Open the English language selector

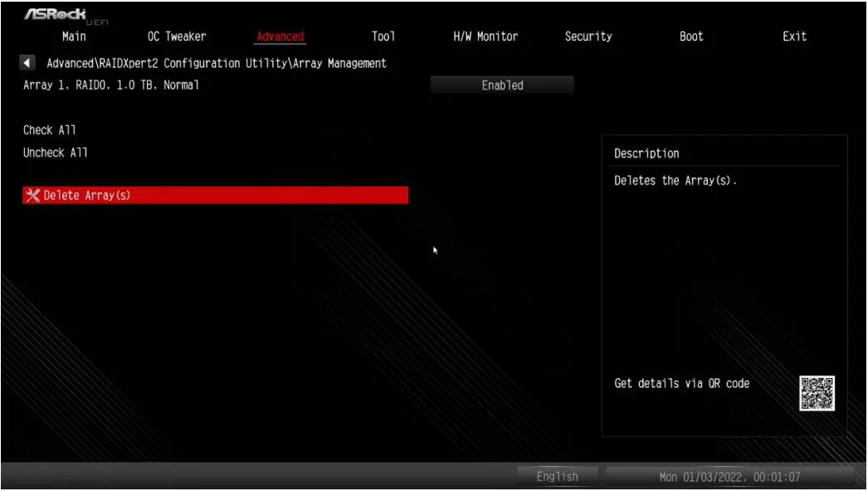[558, 476]
